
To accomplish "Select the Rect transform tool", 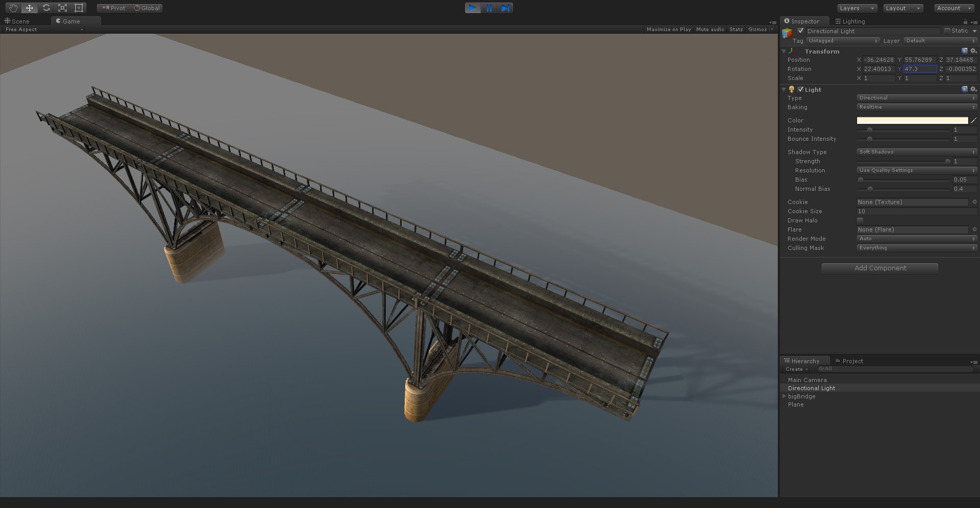I will pos(79,8).
